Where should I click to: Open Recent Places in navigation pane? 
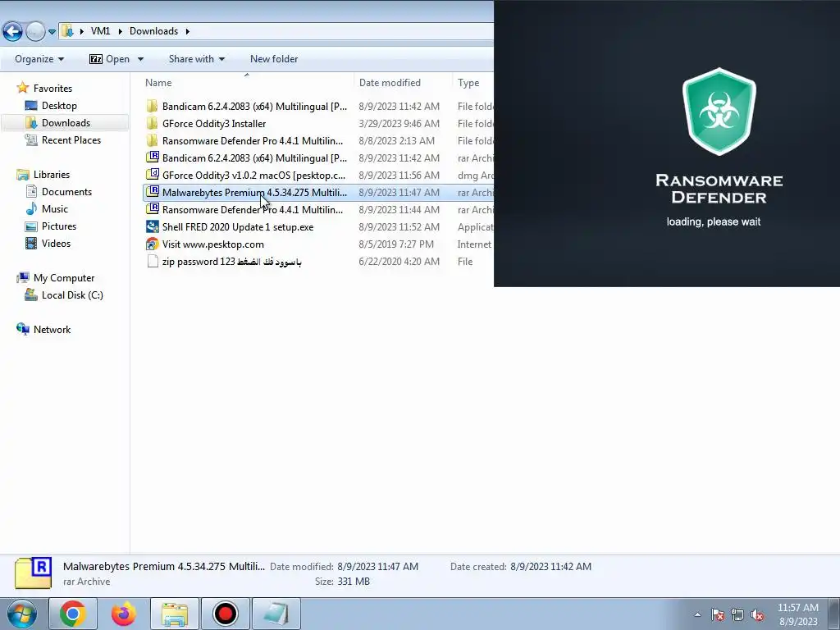(x=71, y=139)
